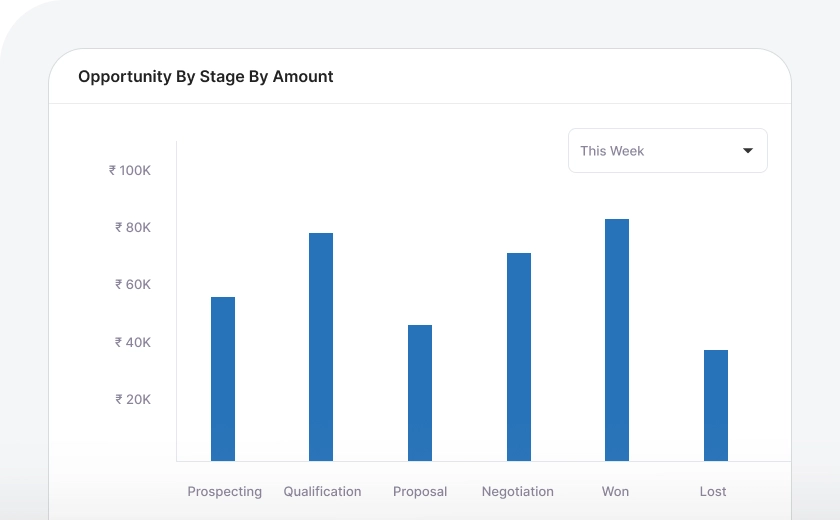Click the Negotiation bar in chart
Screen dimensions: 840x520
[519, 357]
